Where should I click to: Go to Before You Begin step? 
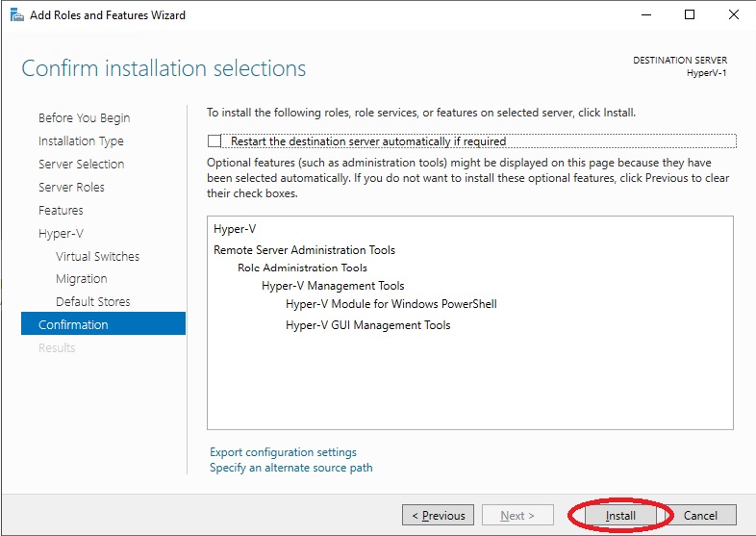tap(84, 117)
